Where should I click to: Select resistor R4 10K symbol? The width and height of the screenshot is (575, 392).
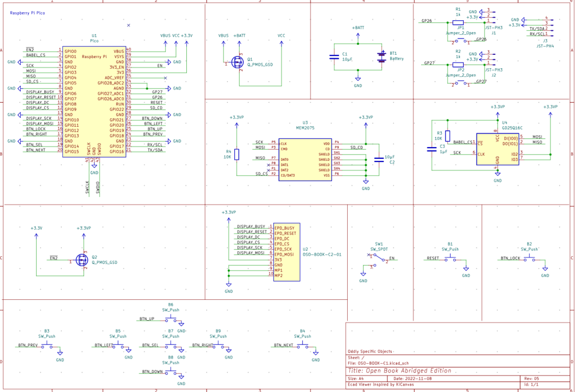coord(236,154)
